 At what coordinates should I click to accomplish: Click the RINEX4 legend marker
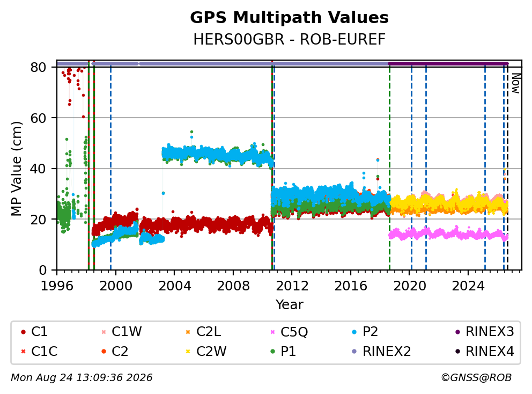[x=457, y=351]
